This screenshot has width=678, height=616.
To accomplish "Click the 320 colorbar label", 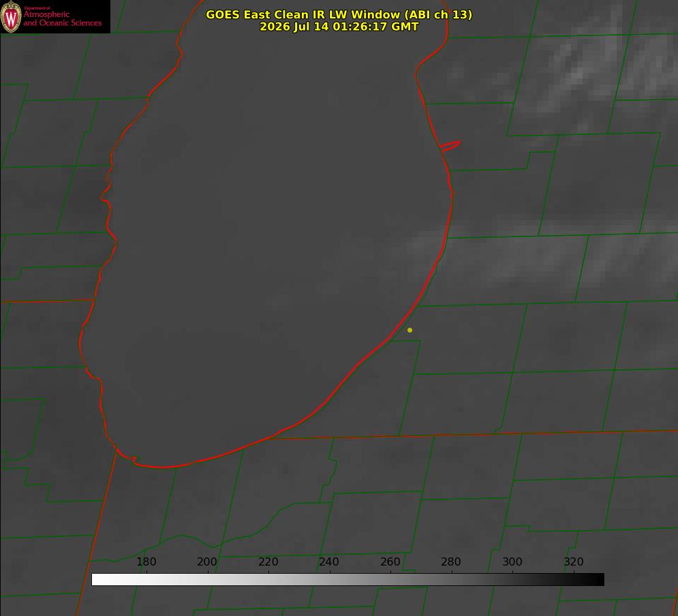I will point(574,561).
